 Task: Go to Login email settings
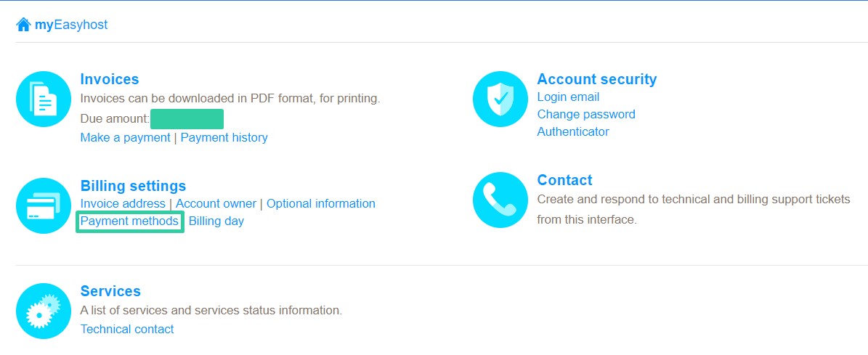(x=568, y=97)
